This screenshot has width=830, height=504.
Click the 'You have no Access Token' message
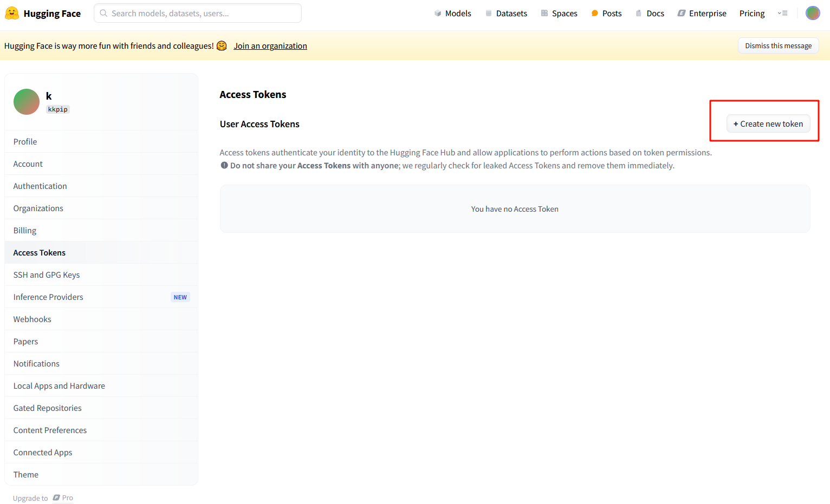click(515, 209)
